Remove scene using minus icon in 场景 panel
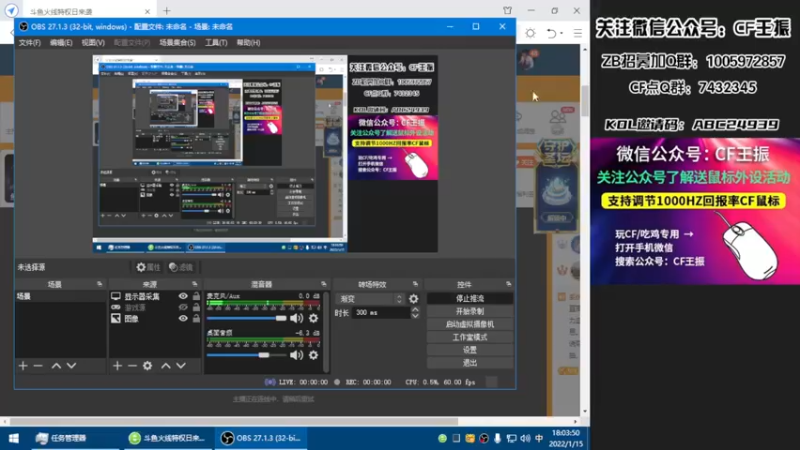800x450 pixels. coord(38,366)
